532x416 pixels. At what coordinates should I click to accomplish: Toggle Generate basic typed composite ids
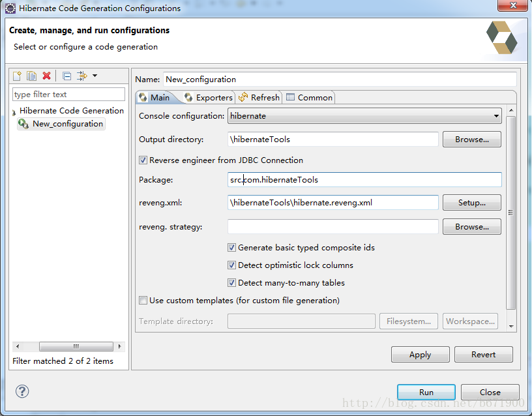[x=231, y=248]
